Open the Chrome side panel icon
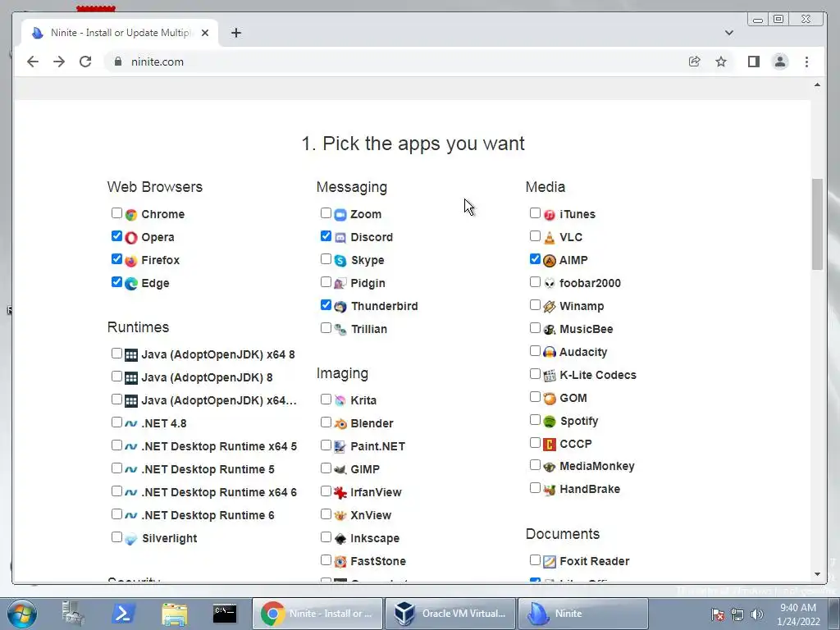This screenshot has height=630, width=840. click(754, 62)
